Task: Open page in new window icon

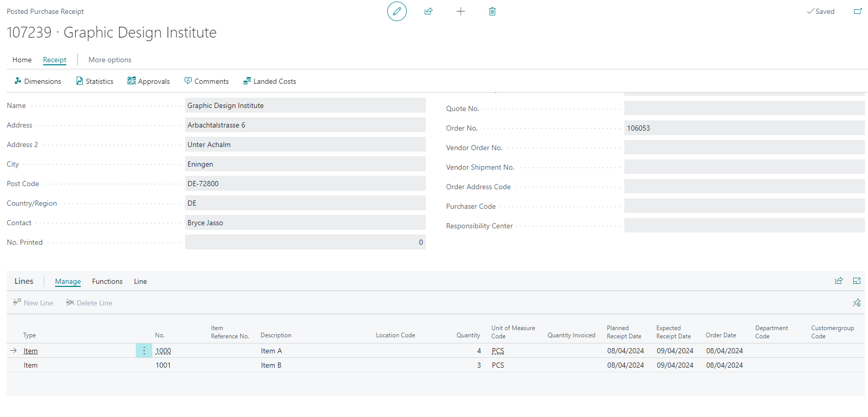Action: pyautogui.click(x=858, y=11)
